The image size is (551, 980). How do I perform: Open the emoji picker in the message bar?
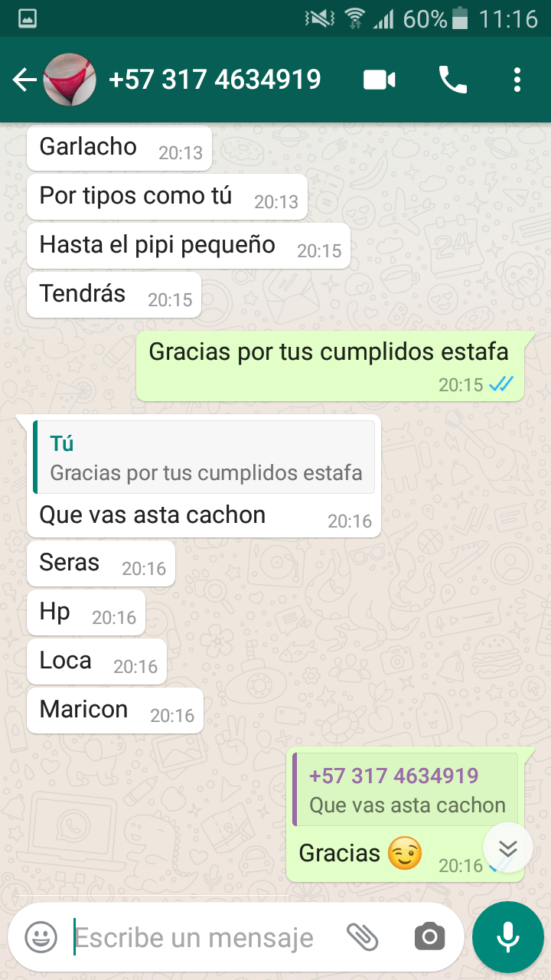[41, 936]
